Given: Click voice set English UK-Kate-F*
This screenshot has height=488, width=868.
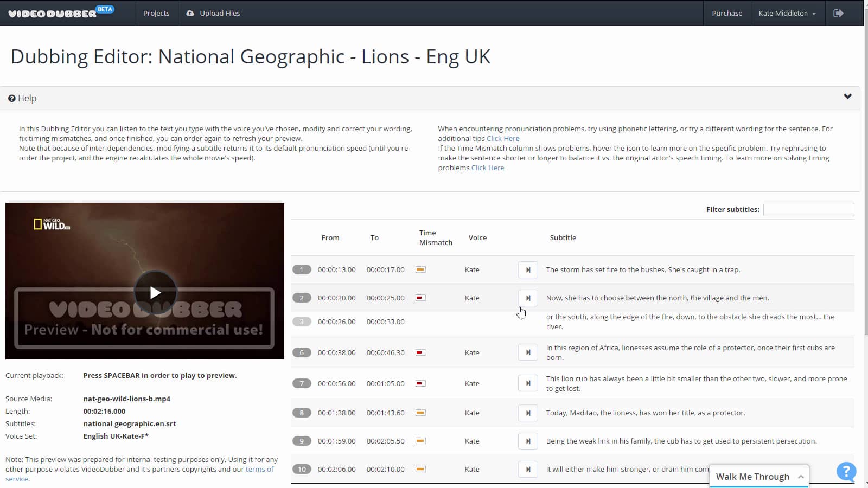Looking at the screenshot, I should [116, 436].
